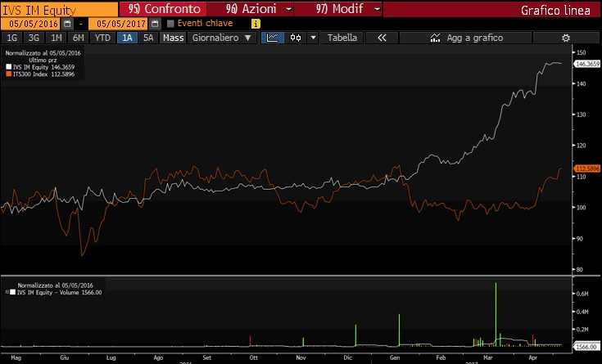Click the volume legend white swatch

click(12, 292)
